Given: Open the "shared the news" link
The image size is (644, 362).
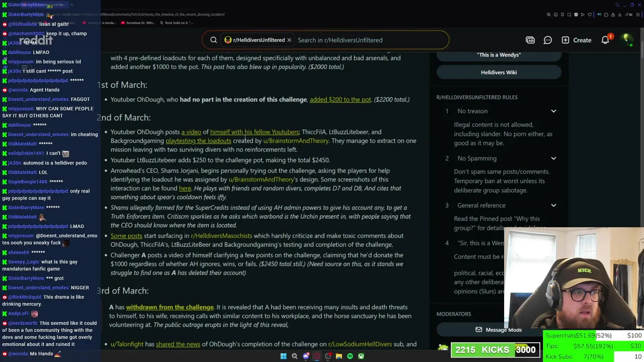Looking at the screenshot, I should point(178,344).
